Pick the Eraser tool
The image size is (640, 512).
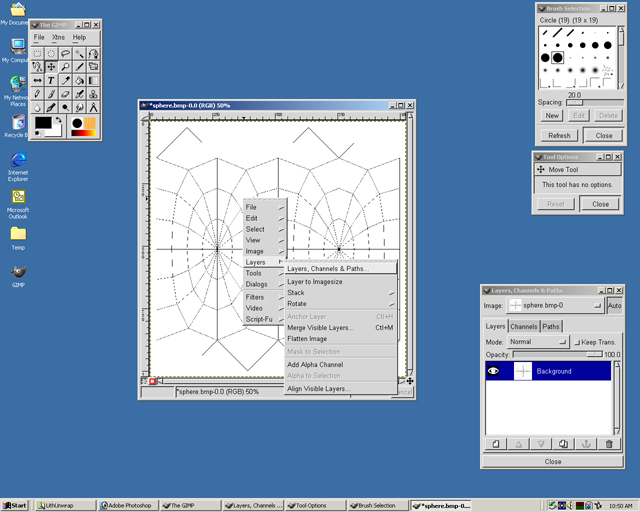point(65,94)
